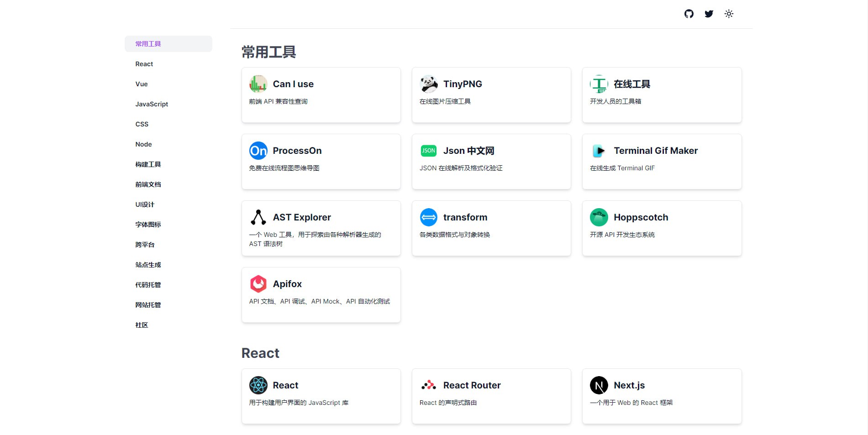868x435 pixels.
Task: Click the Apifox red hexagon icon
Action: (x=258, y=284)
